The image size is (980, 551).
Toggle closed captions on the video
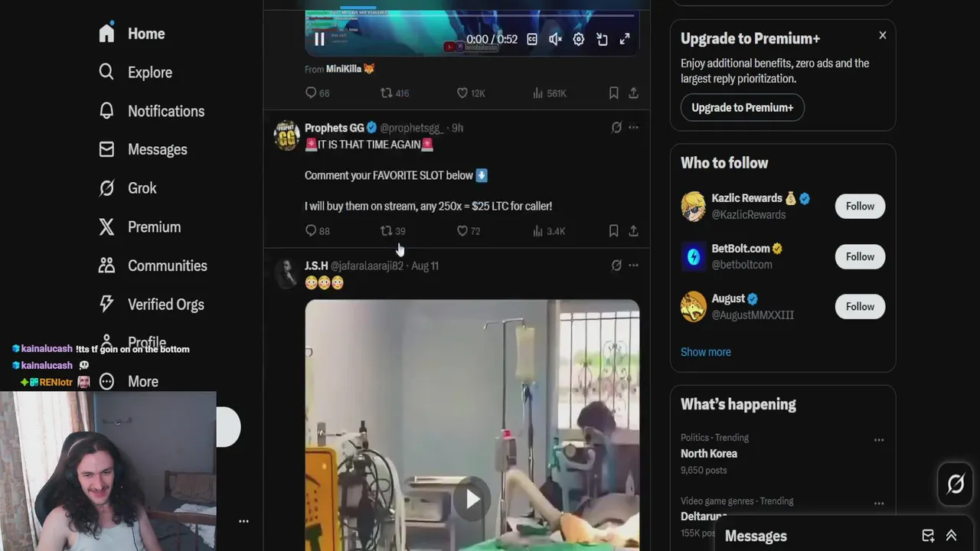pyautogui.click(x=532, y=39)
